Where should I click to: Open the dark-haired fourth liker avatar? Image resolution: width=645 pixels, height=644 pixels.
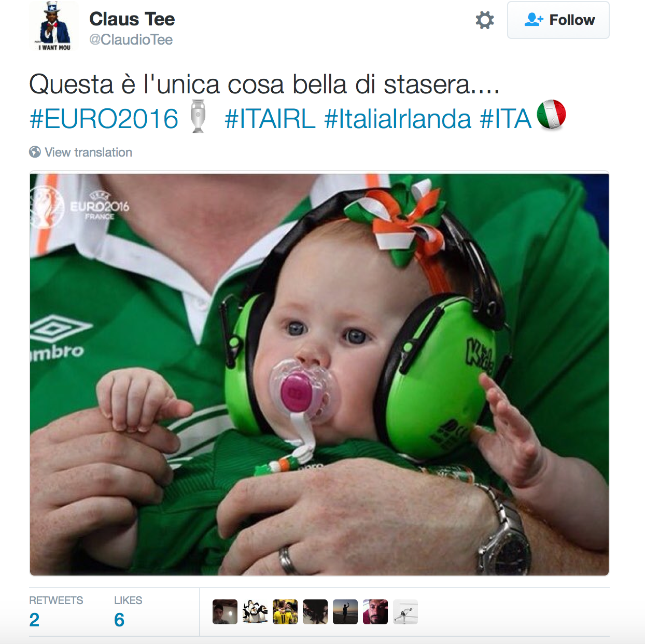click(x=315, y=612)
